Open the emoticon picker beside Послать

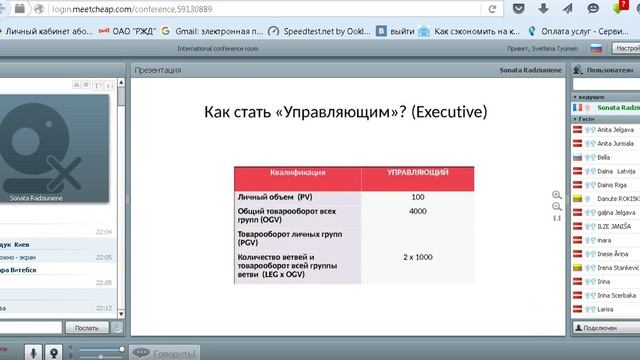tap(117, 328)
